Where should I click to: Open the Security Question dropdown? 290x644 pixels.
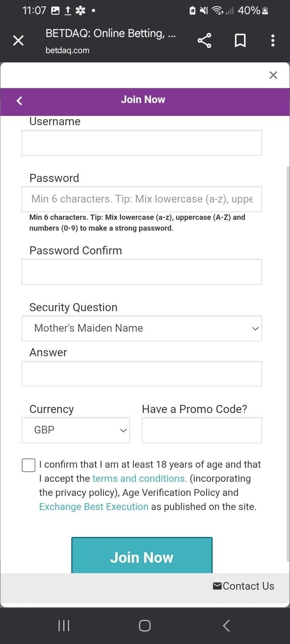point(142,328)
